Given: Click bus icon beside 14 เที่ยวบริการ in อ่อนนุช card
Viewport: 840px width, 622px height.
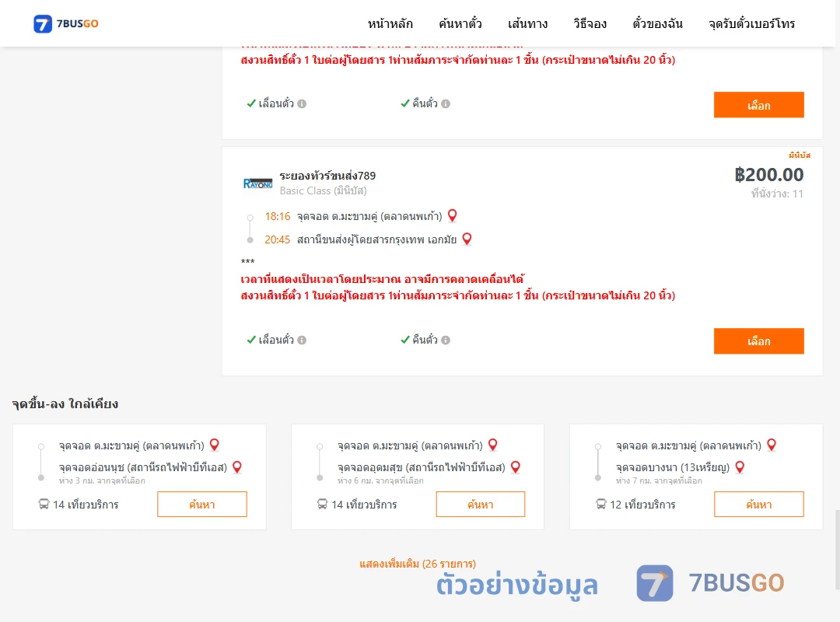Looking at the screenshot, I should coord(44,504).
